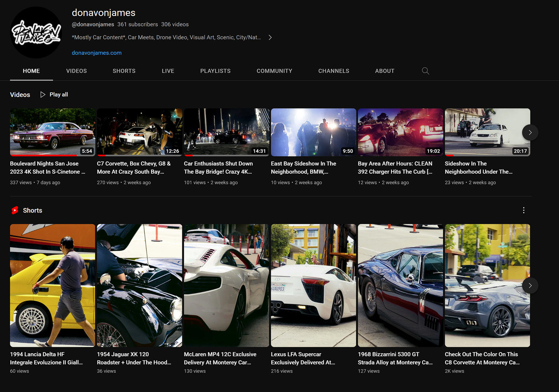
Task: Click the 306 videos count text
Action: pos(175,24)
